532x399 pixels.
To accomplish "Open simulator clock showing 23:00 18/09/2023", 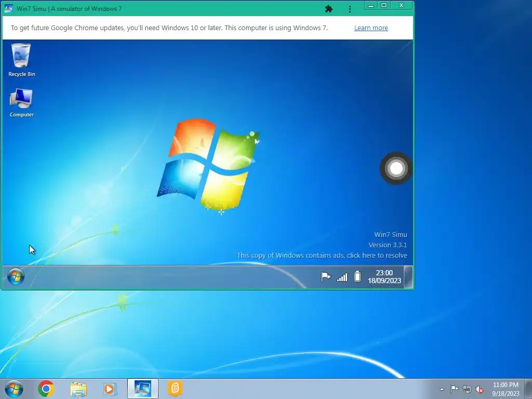I will (x=384, y=277).
